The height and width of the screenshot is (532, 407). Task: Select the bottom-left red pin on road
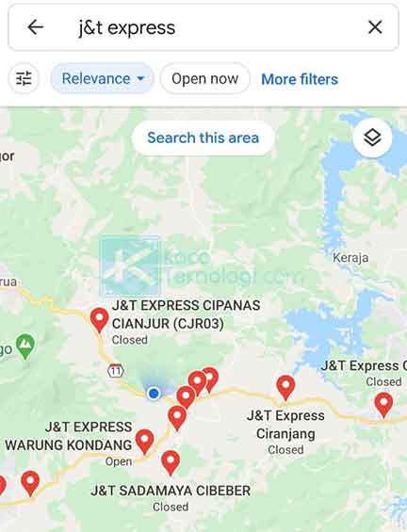click(30, 483)
